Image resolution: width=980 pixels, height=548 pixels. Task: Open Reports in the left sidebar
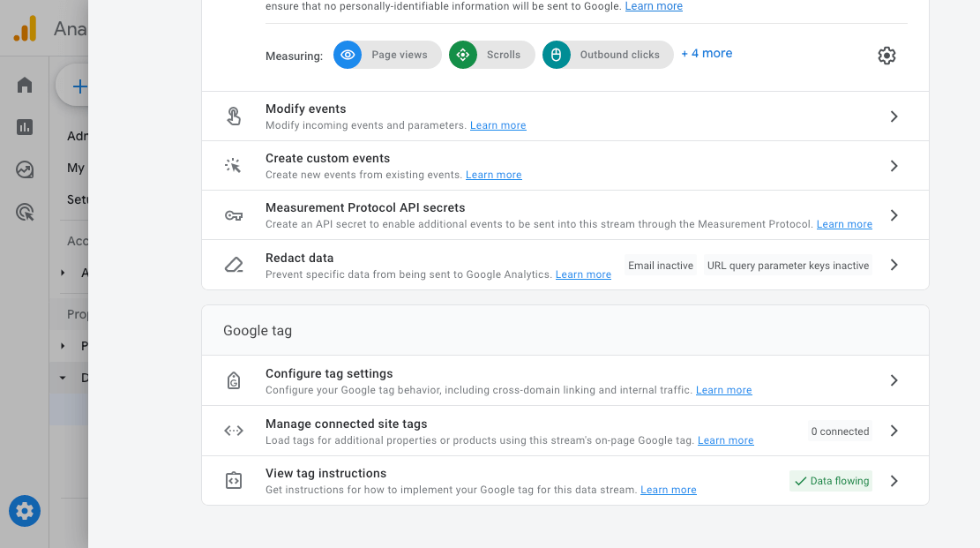pos(25,127)
